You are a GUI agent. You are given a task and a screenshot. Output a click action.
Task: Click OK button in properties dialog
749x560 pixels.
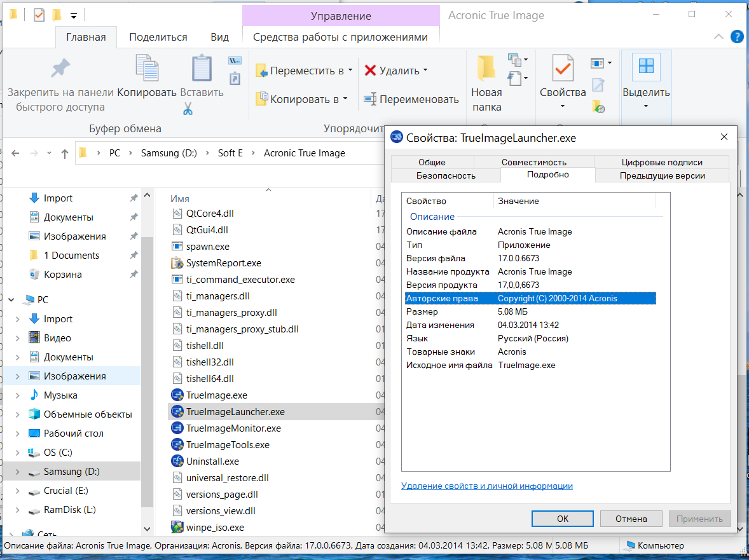click(562, 519)
